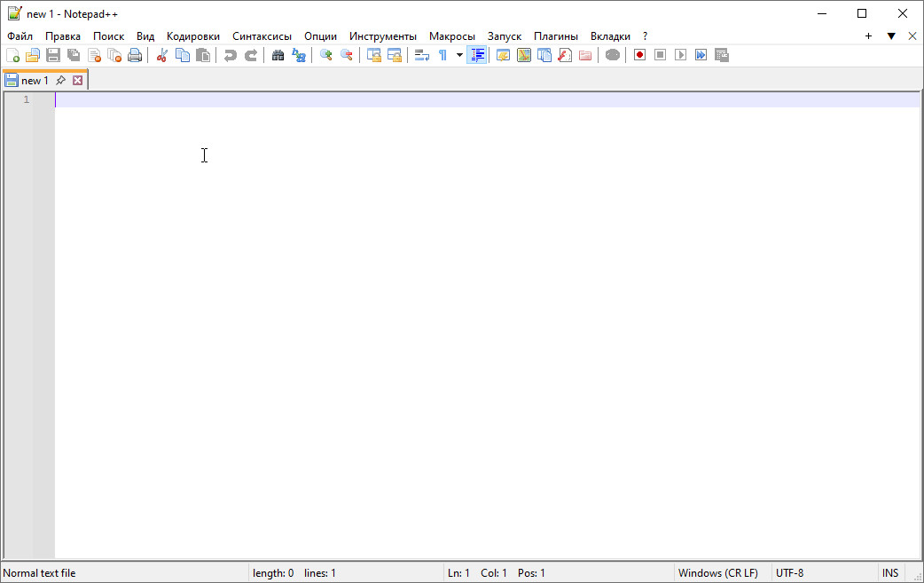Toggle the indent guide button

point(477,55)
